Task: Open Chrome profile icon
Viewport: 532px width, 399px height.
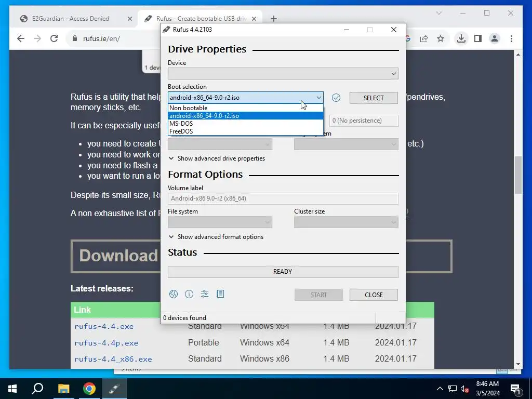Action: 495,38
